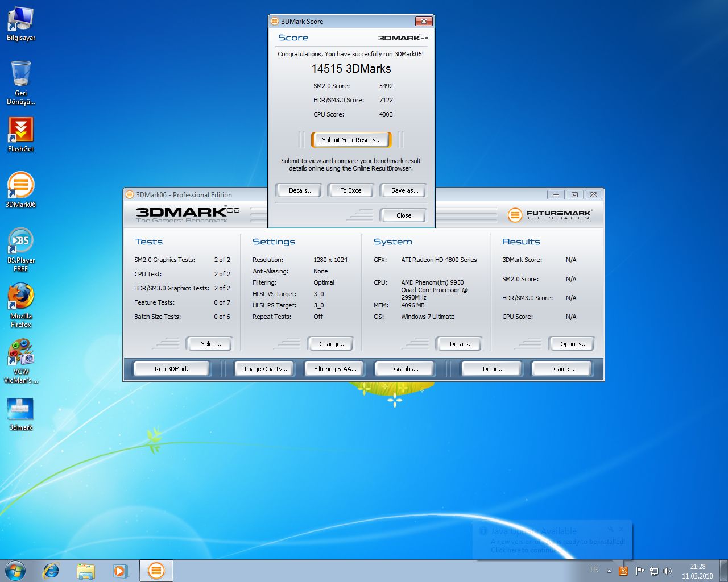Open Image Quality settings
Image resolution: width=728 pixels, height=582 pixels.
pos(265,369)
